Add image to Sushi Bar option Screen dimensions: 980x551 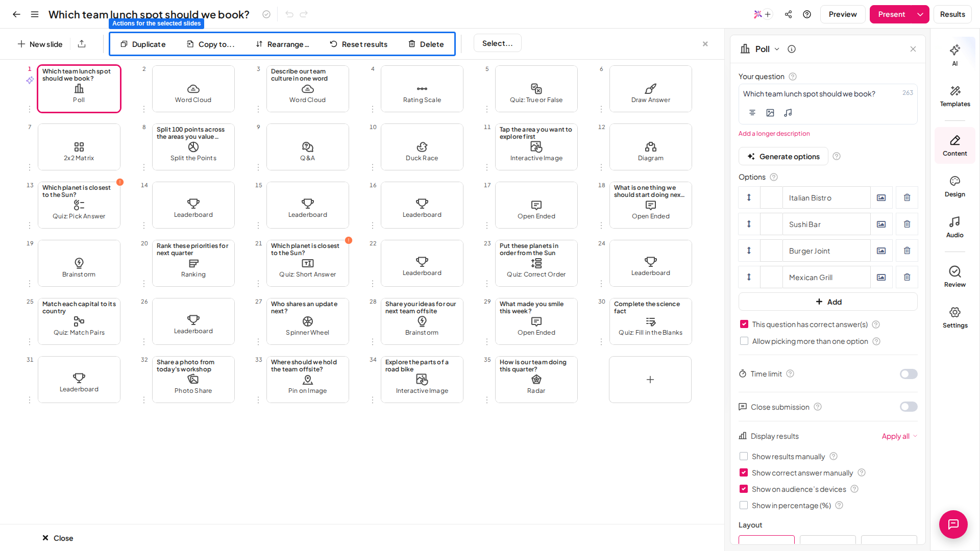pyautogui.click(x=881, y=224)
